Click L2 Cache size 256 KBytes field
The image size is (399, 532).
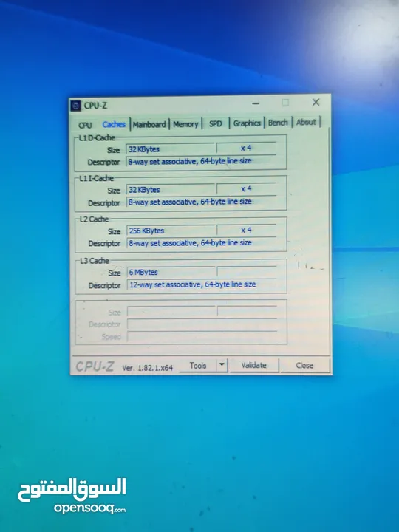click(x=171, y=231)
